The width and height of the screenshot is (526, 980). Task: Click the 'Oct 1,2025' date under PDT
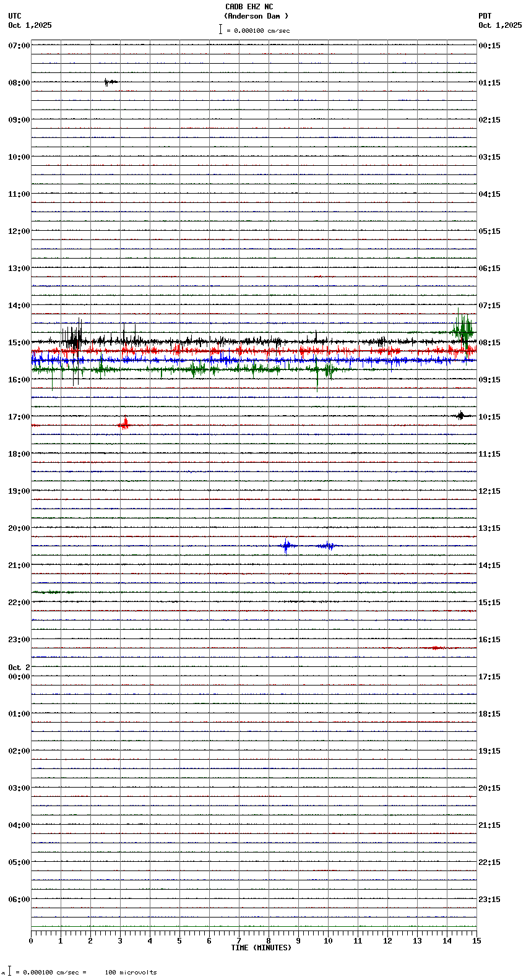click(x=500, y=25)
